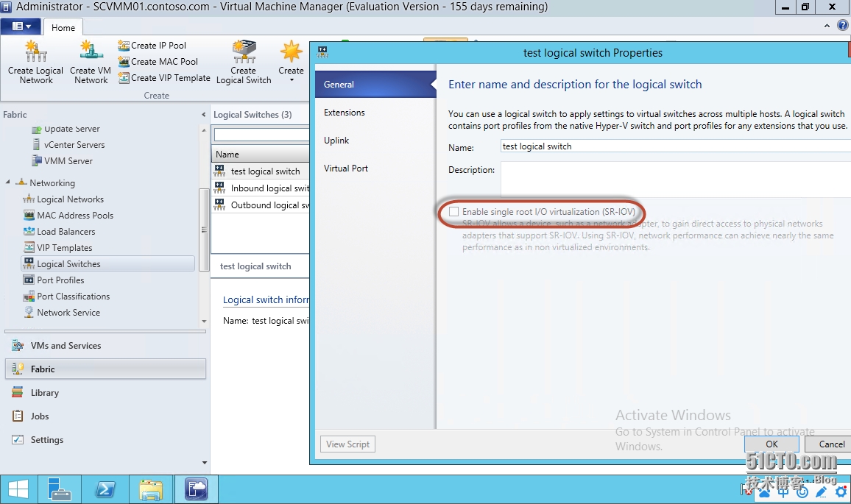This screenshot has height=504, width=851.
Task: Click the switch Name text field
Action: click(675, 146)
